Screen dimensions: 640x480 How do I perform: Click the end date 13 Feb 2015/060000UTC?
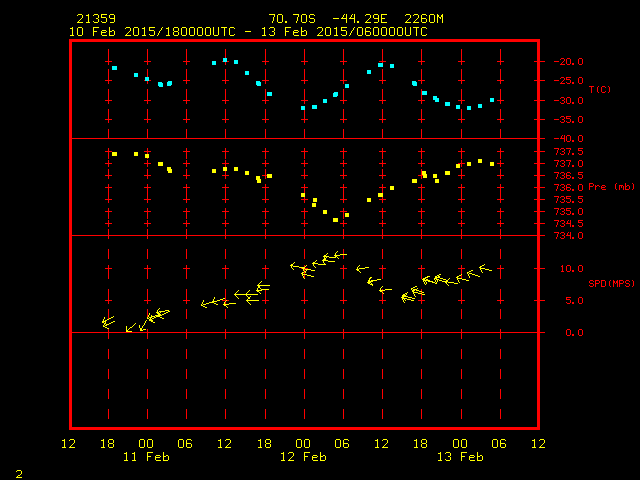[344, 32]
